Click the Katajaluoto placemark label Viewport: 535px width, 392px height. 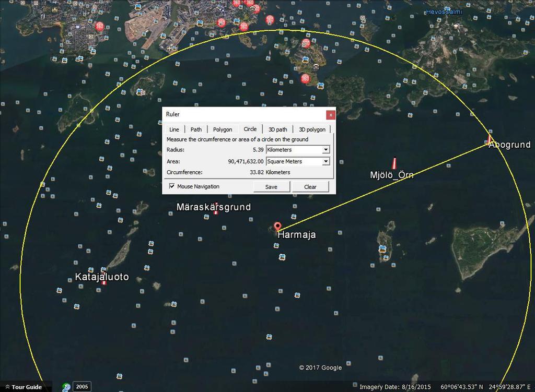click(x=102, y=277)
